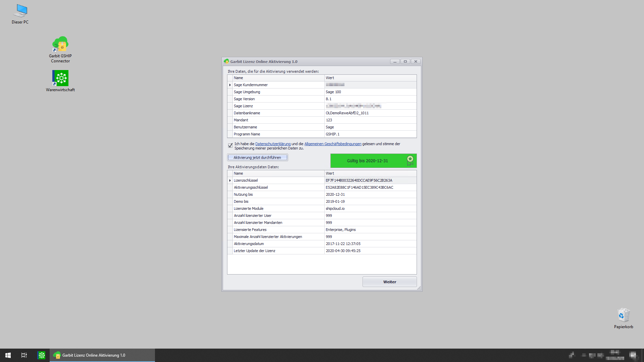Open the Allgemeinen Geschäftsbedingungen link
Screen dimensions: 644x362
coord(333,144)
